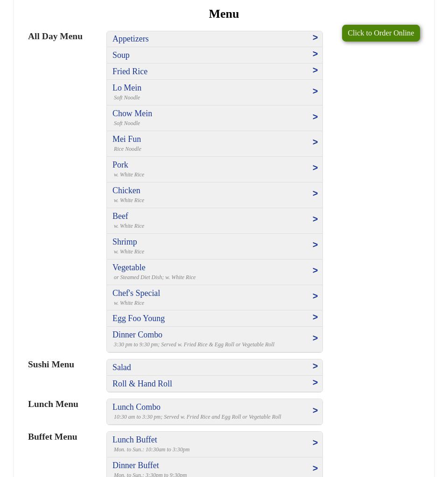Open the Fried Rice category
The width and height of the screenshot is (448, 477).
pyautogui.click(x=130, y=71)
